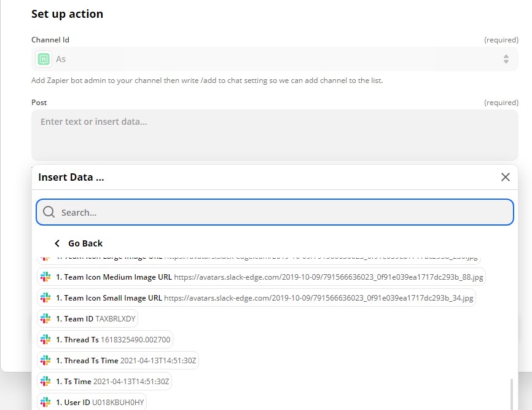
Task: Insert the Team ID TAXBRLXDY field
Action: coord(87,318)
